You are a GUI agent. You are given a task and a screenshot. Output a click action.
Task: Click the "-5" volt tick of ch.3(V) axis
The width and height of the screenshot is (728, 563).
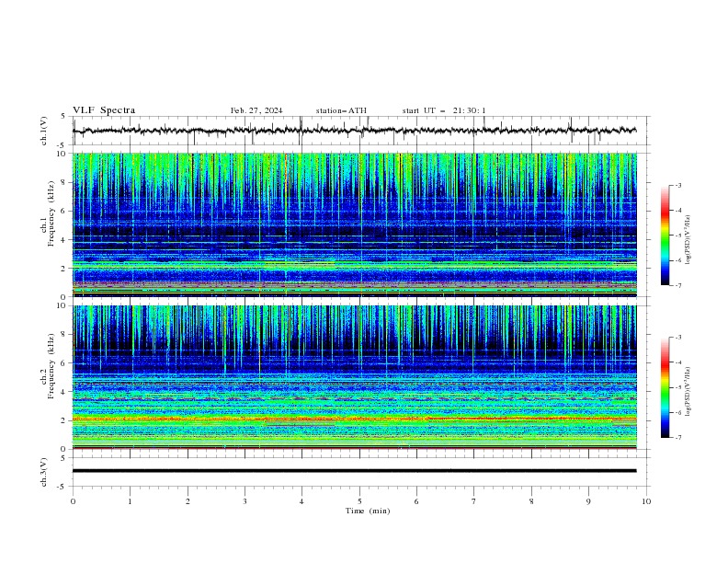point(63,487)
